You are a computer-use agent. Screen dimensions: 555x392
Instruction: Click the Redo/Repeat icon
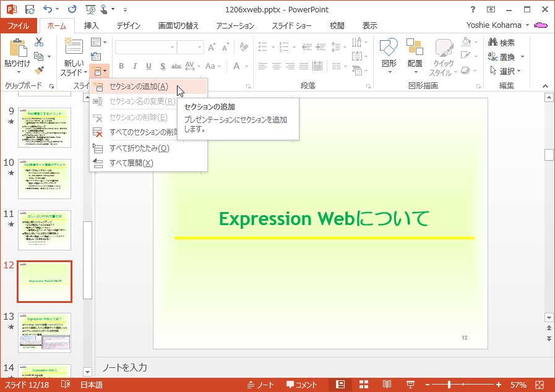pos(72,9)
